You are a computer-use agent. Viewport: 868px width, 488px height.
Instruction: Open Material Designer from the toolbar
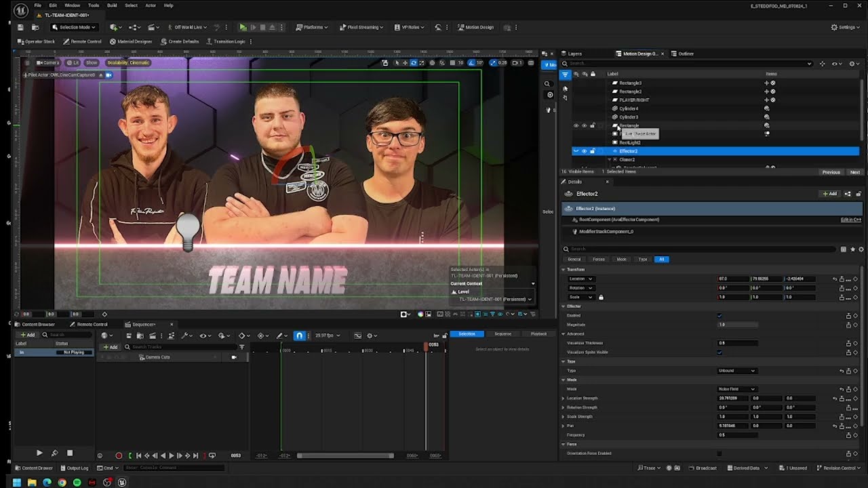131,41
